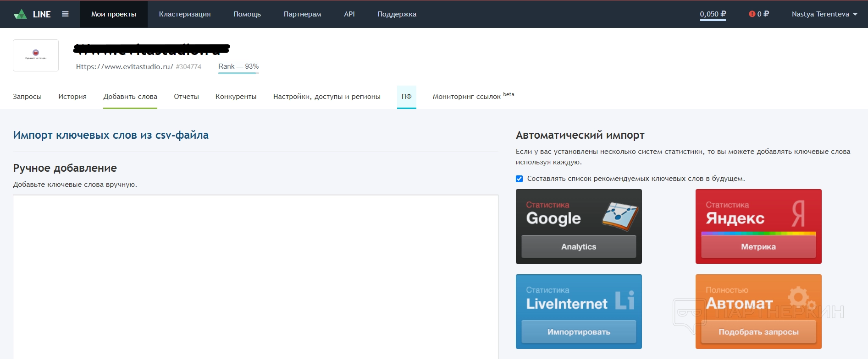Go to Помощь in the top bar
Image resolution: width=868 pixels, height=359 pixels.
pos(247,14)
